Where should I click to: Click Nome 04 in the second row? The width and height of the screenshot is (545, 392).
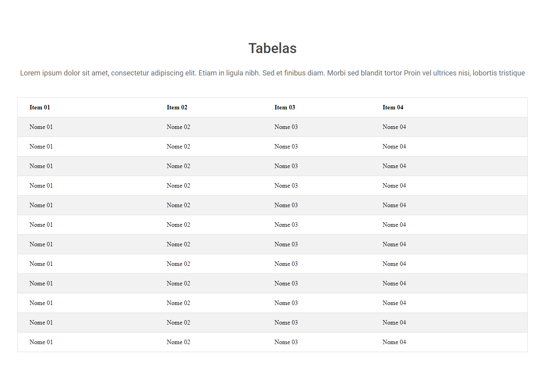coord(394,147)
